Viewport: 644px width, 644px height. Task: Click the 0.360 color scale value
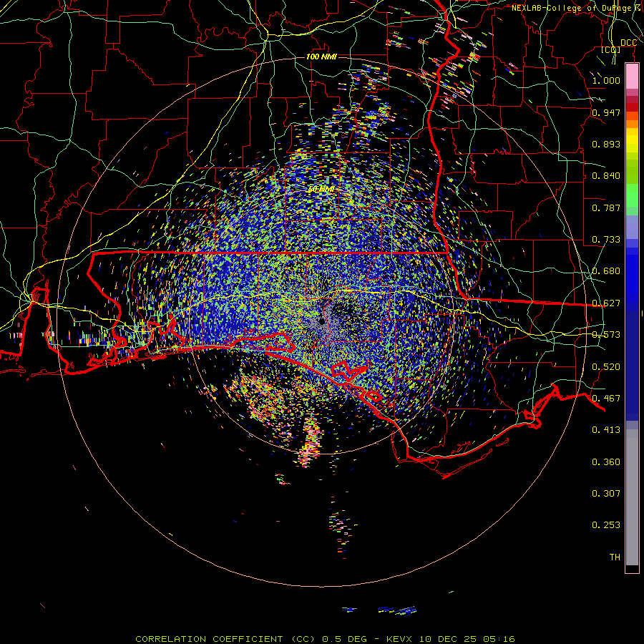[x=606, y=462]
